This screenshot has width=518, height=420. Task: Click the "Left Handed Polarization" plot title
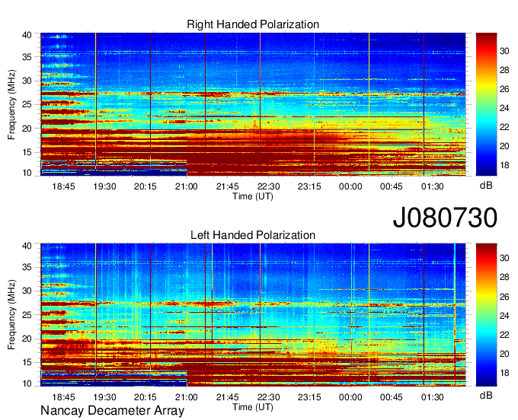pyautogui.click(x=253, y=235)
